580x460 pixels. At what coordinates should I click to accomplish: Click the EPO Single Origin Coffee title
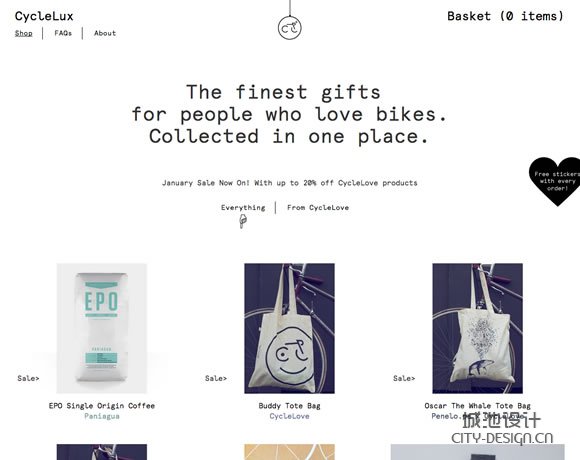(x=102, y=406)
